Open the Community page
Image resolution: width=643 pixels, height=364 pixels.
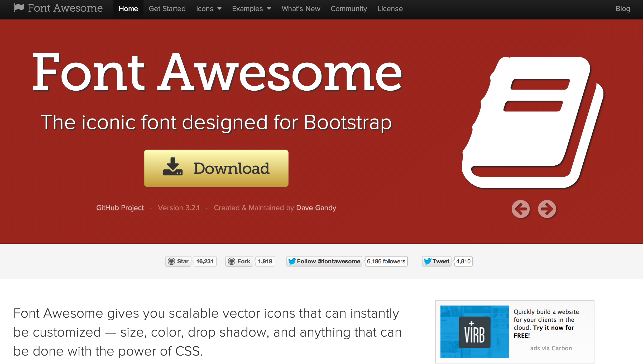(349, 9)
